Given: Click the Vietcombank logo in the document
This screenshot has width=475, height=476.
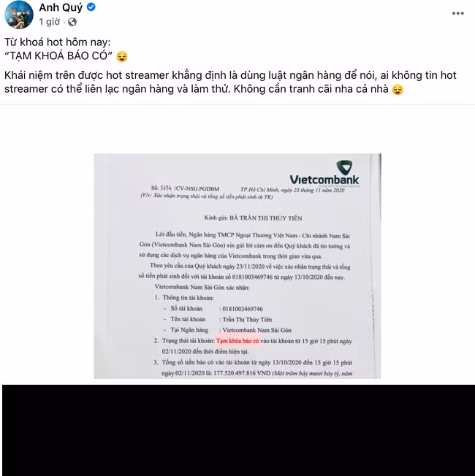Looking at the screenshot, I should pyautogui.click(x=324, y=173).
